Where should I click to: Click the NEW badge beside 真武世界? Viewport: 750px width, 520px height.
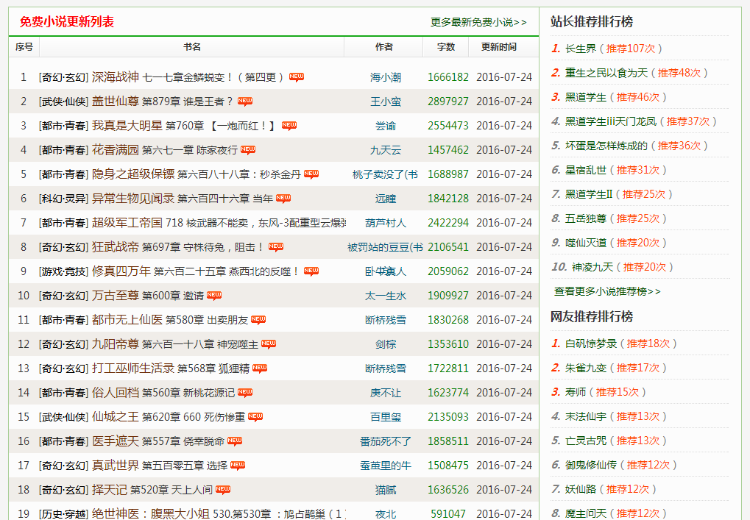238,465
